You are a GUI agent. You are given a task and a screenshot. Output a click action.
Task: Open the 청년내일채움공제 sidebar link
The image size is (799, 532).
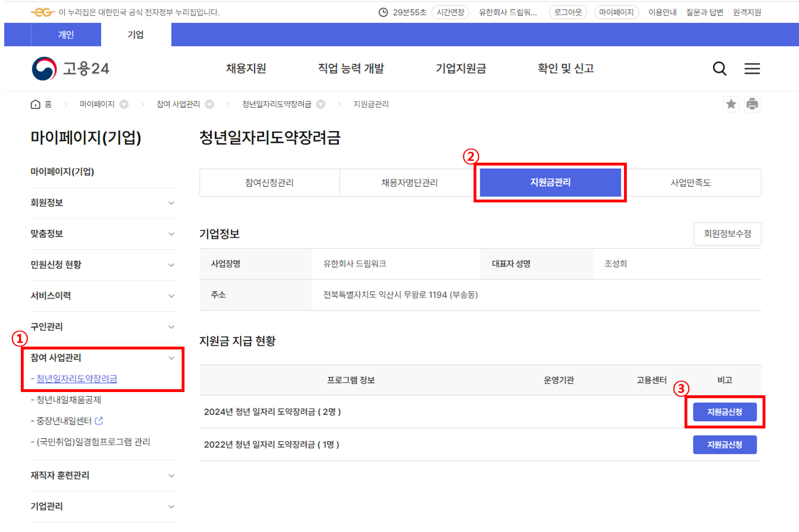click(x=69, y=400)
